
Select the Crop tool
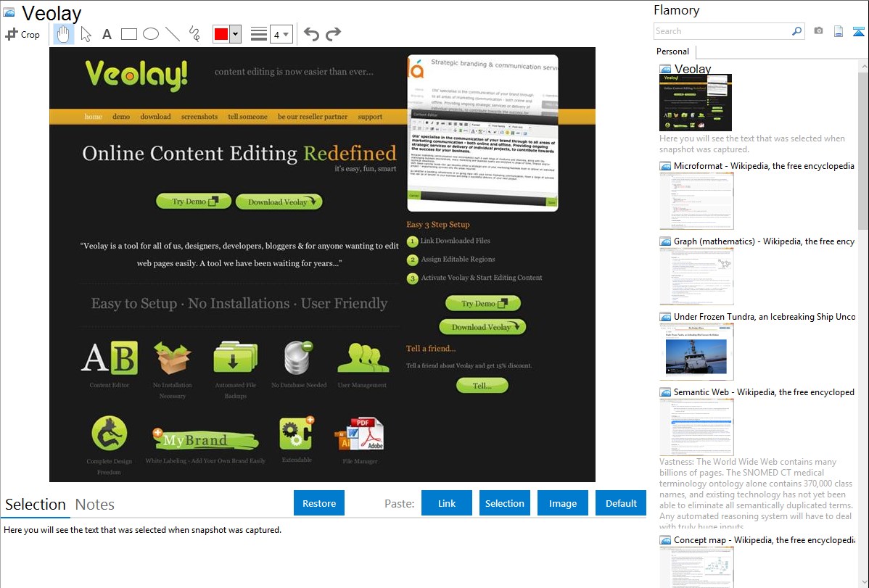(x=22, y=34)
